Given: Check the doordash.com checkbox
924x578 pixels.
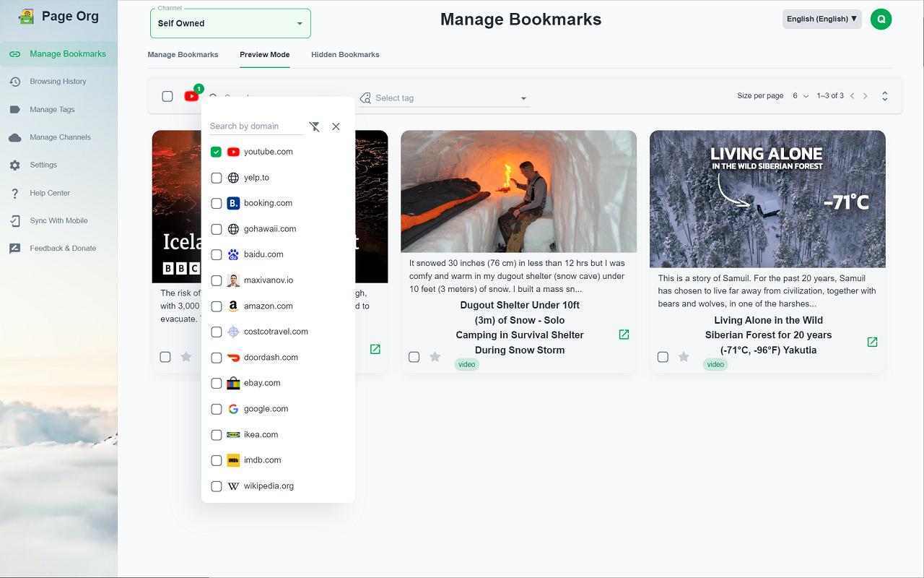Looking at the screenshot, I should (216, 358).
